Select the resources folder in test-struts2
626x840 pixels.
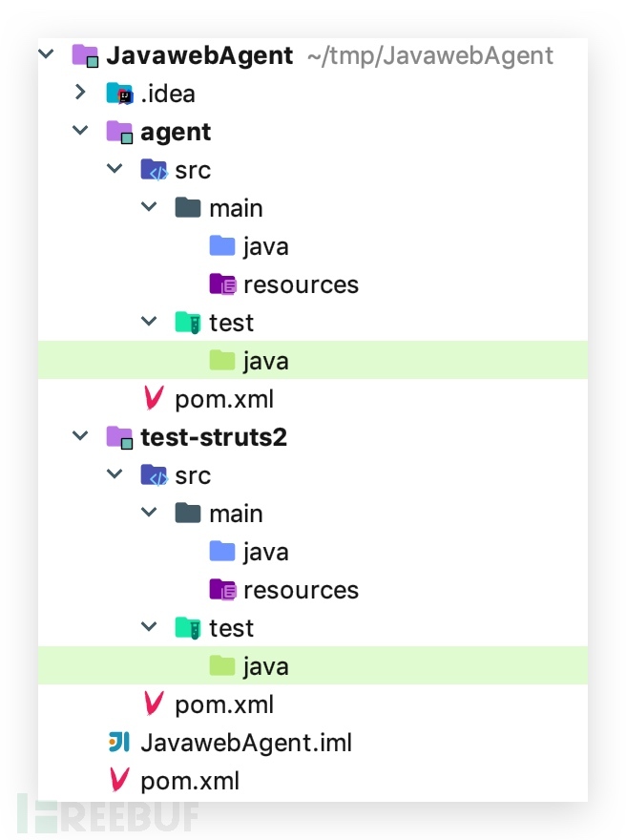(301, 590)
